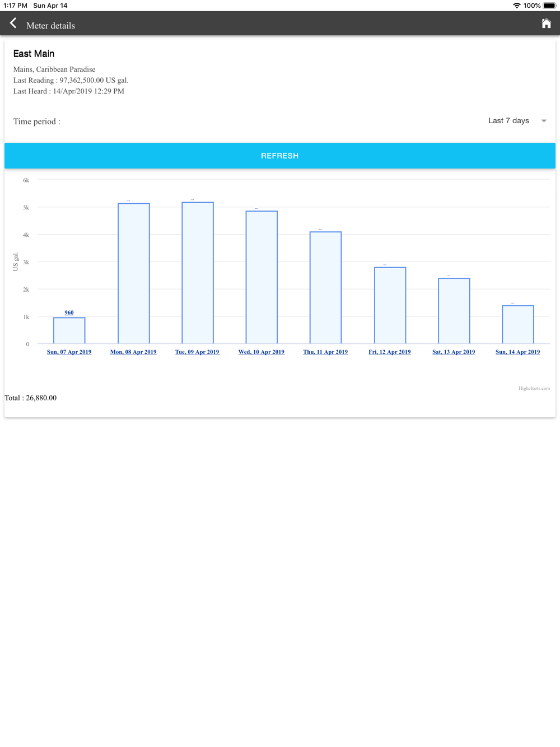The height and width of the screenshot is (747, 560).
Task: Click the 960 data label
Action: pyautogui.click(x=69, y=312)
